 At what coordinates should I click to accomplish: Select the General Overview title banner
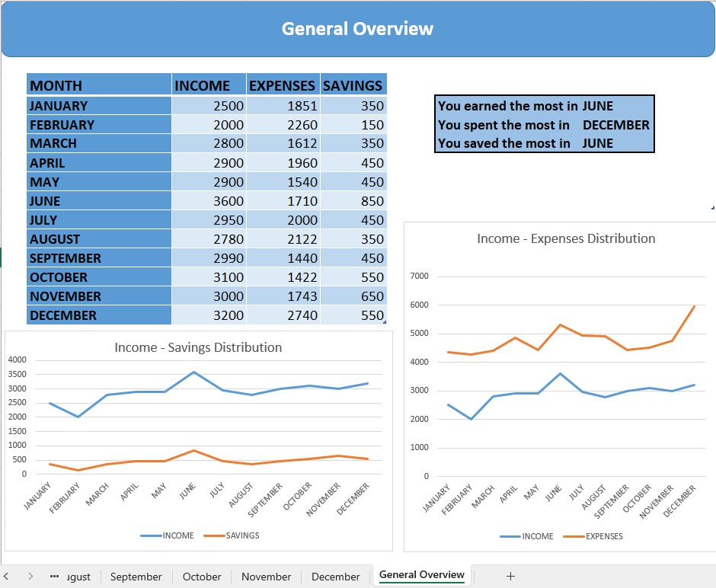[x=357, y=29]
